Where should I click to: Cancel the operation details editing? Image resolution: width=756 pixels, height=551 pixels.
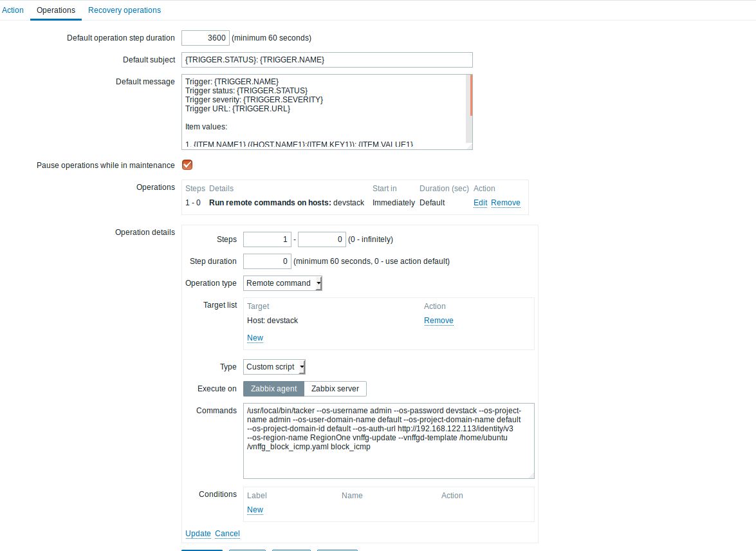tap(227, 534)
